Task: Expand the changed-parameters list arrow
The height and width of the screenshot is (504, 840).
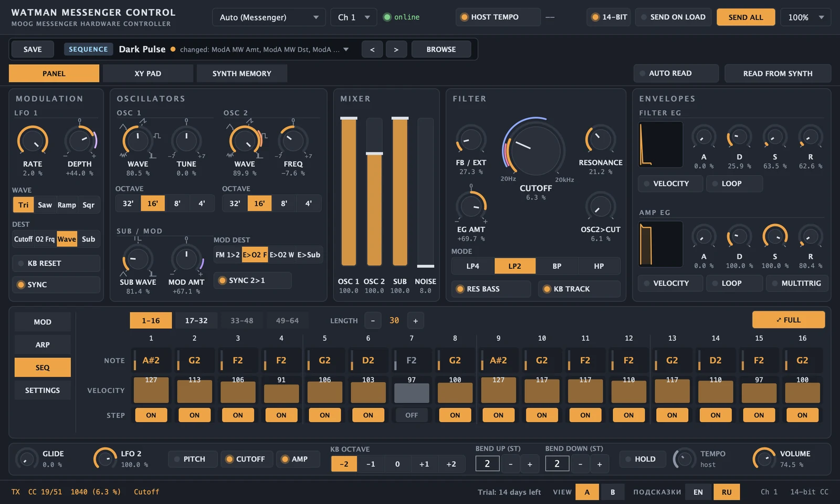Action: (x=346, y=49)
